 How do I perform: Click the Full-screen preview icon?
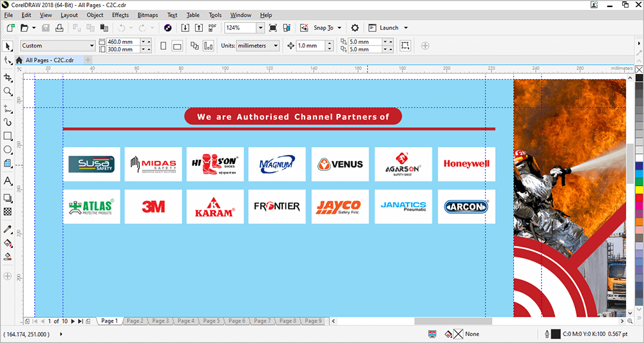[272, 28]
